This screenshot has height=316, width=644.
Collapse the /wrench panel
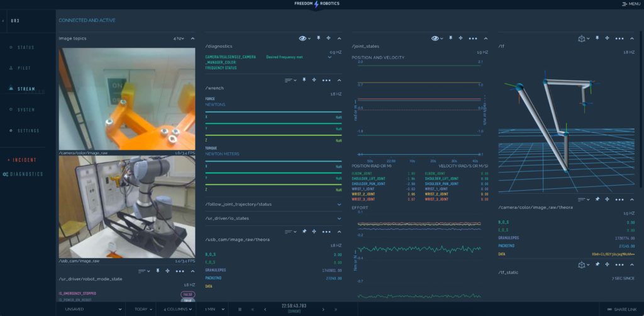point(339,80)
